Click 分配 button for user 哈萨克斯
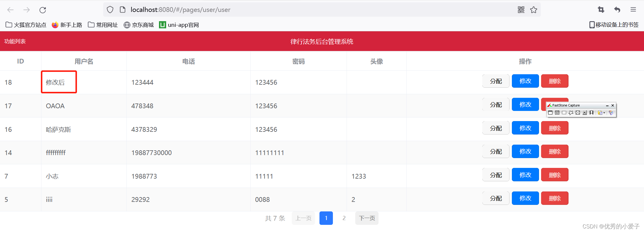 [496, 128]
